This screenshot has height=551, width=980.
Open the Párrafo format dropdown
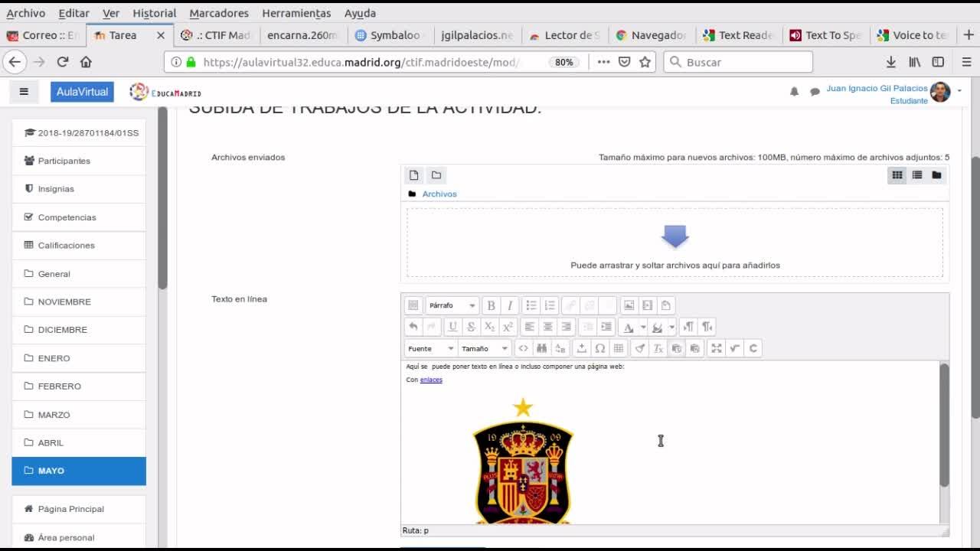coord(452,305)
